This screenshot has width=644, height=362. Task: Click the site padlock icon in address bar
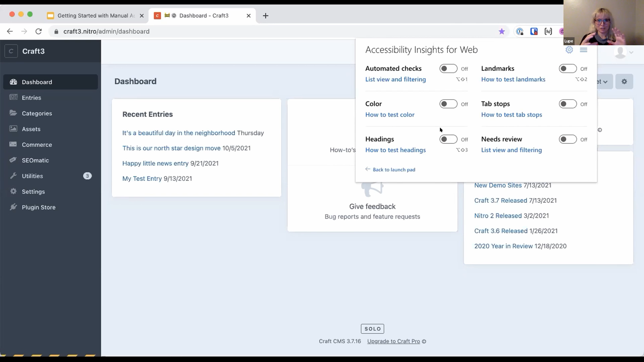(x=56, y=32)
